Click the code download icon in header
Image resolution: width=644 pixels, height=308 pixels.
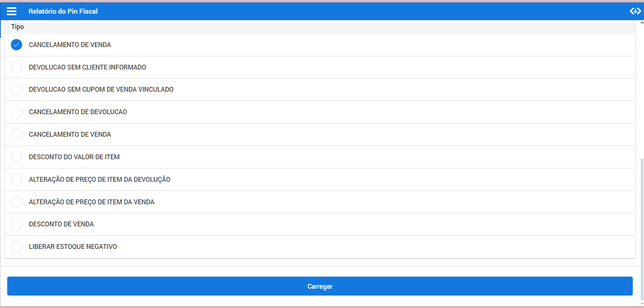635,11
